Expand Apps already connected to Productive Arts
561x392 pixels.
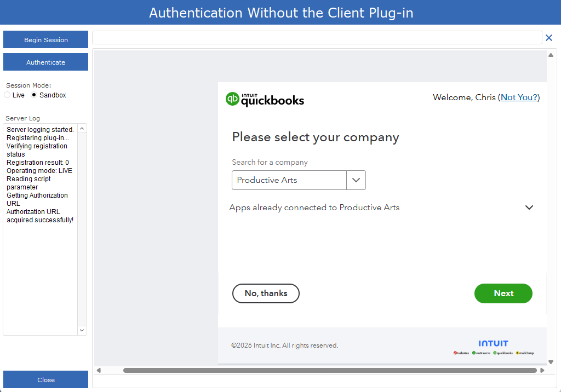tap(529, 207)
